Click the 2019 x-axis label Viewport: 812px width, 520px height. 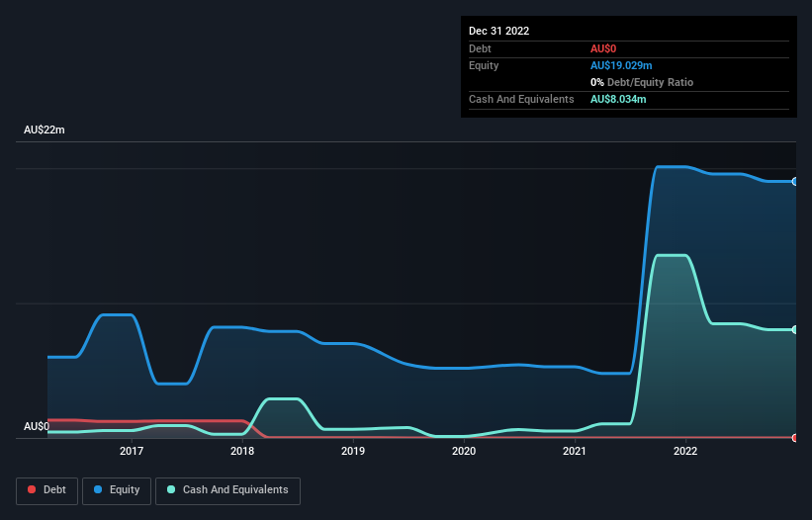(353, 451)
